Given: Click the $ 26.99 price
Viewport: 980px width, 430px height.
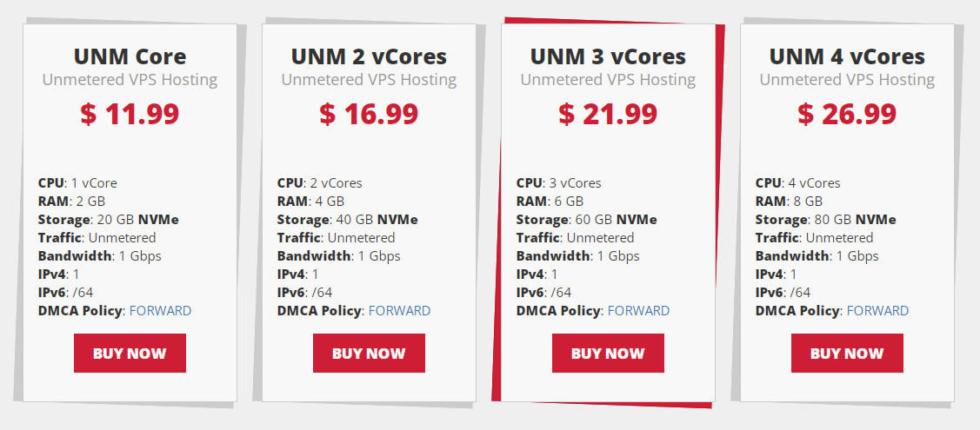Looking at the screenshot, I should click(847, 114).
